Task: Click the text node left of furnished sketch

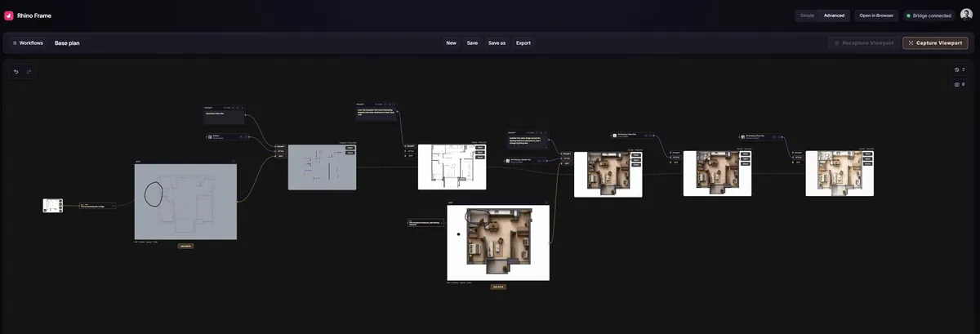Action: click(427, 221)
